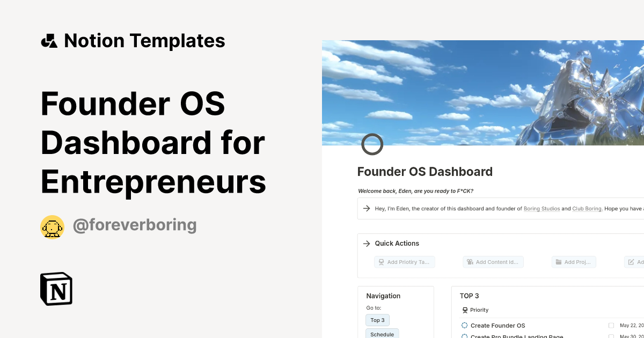Click the arrow icon beside Quick Actions heading

click(x=365, y=243)
